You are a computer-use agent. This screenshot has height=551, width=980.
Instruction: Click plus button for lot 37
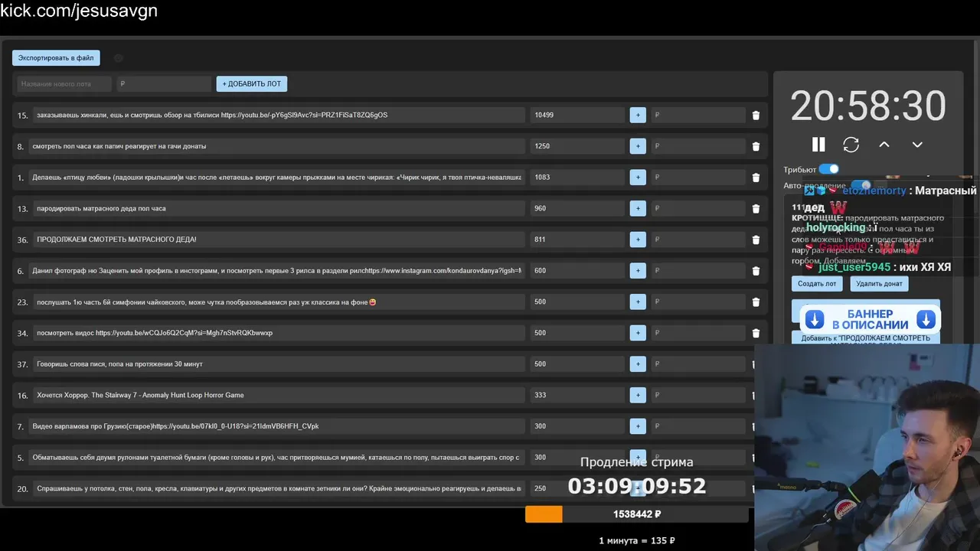pos(638,364)
